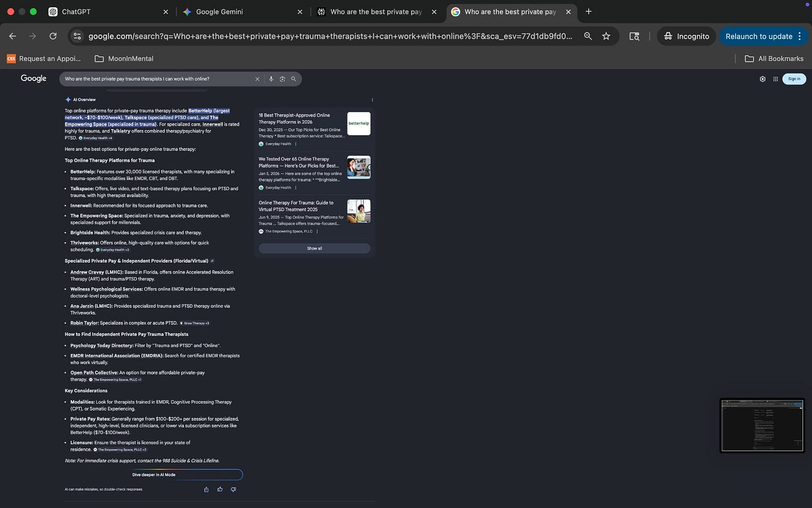Viewport: 812px width, 508px height.
Task: Open the side panel search icon
Action: [634, 36]
